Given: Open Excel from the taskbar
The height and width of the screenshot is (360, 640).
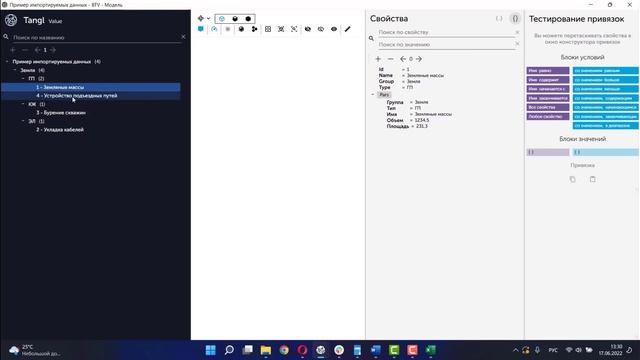Looking at the screenshot, I should coord(431,350).
